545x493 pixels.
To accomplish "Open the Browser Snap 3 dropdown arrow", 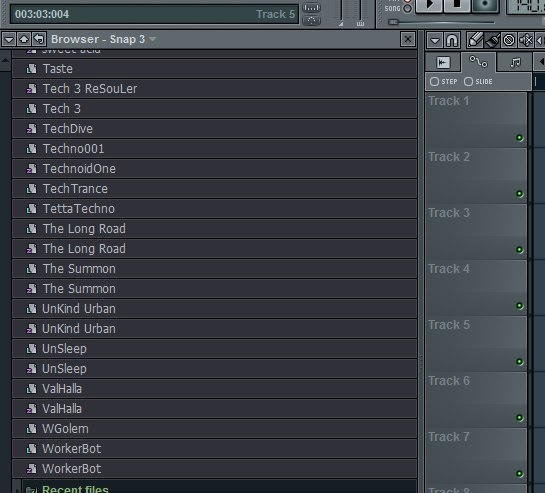I will point(152,39).
